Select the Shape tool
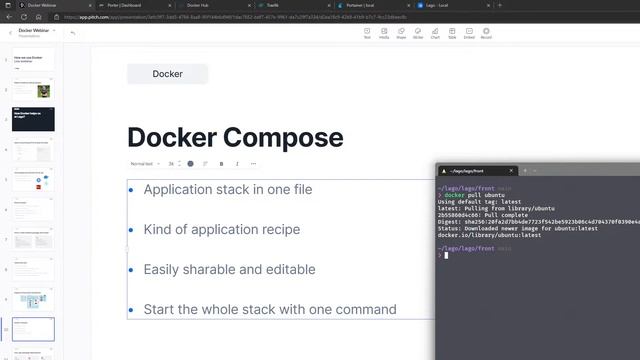 [x=401, y=33]
